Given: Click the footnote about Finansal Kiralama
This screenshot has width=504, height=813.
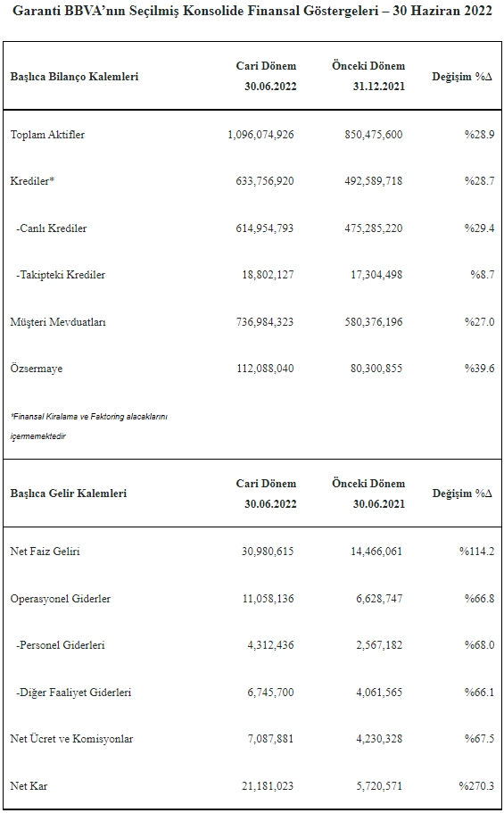Looking at the screenshot, I should 88,427.
